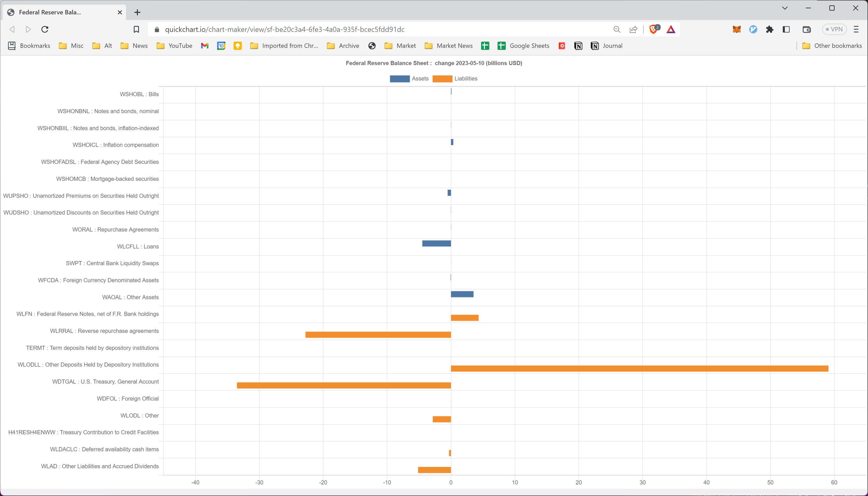Open the Gmail bookmark shortcut
This screenshot has height=496, width=868.
click(x=205, y=46)
